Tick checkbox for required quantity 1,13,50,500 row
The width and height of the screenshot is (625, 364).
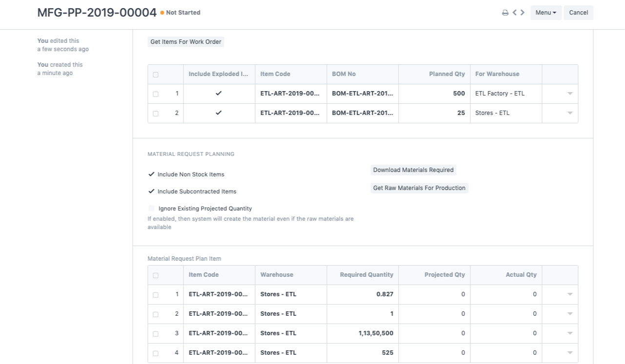tap(156, 334)
